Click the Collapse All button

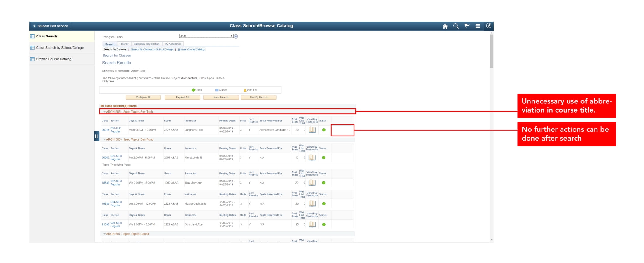(x=143, y=98)
